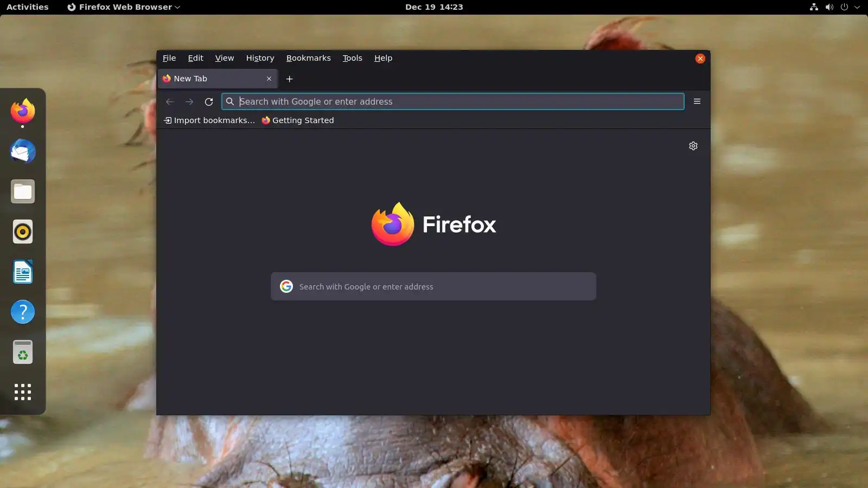The image size is (868, 488).
Task: Focus the address bar field
Action: coord(453,101)
